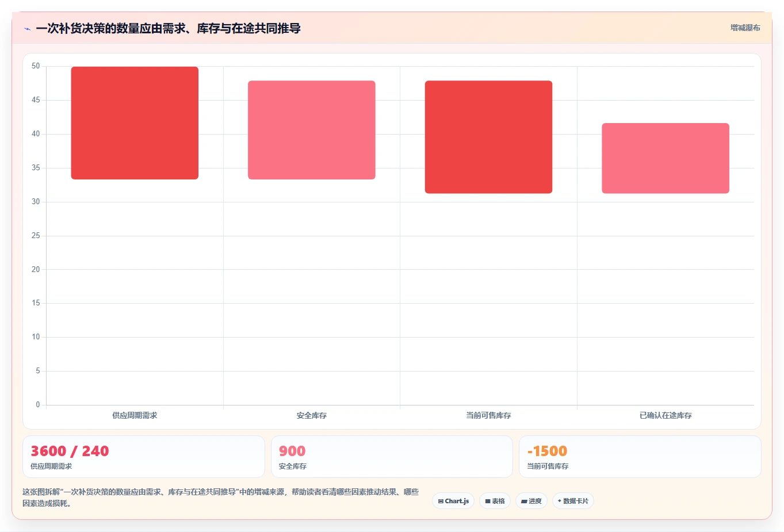
Task: Click the 安全库存 caption under 900
Action: pos(293,466)
